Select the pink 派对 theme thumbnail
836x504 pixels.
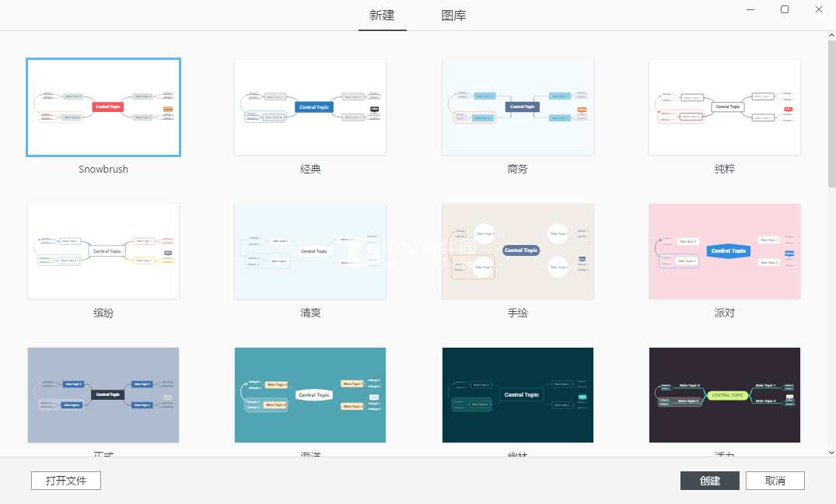(725, 251)
